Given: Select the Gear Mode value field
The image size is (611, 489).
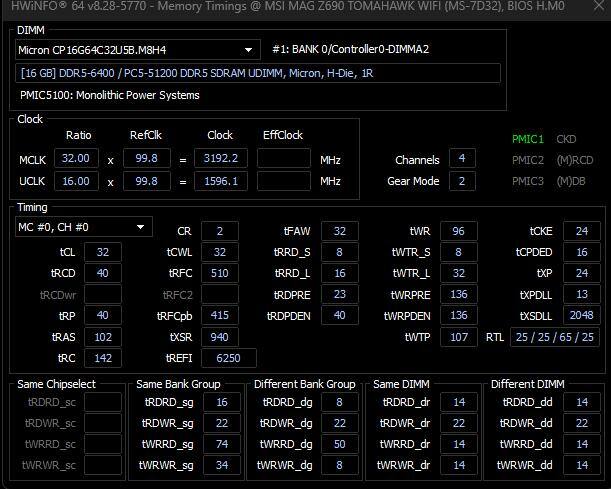Looking at the screenshot, I should (461, 181).
